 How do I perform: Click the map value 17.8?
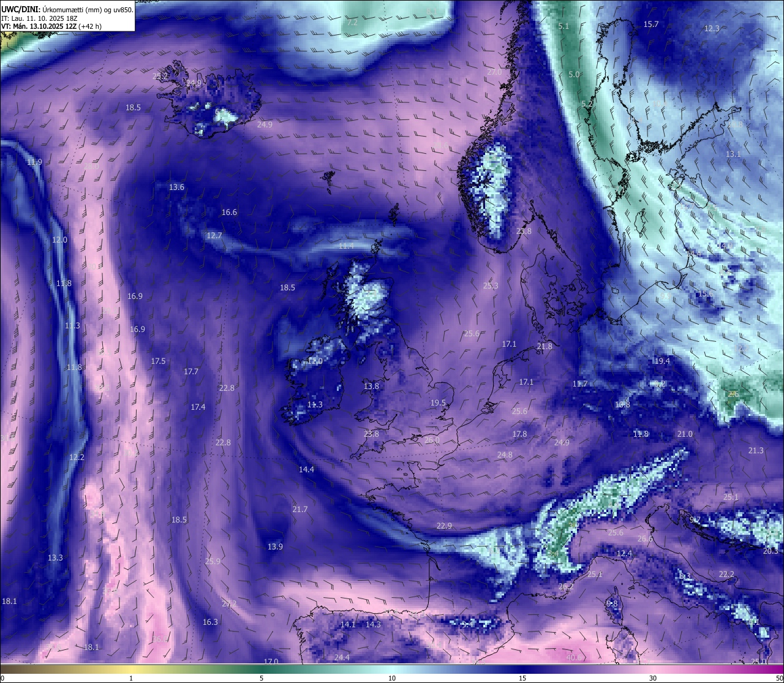click(x=519, y=434)
